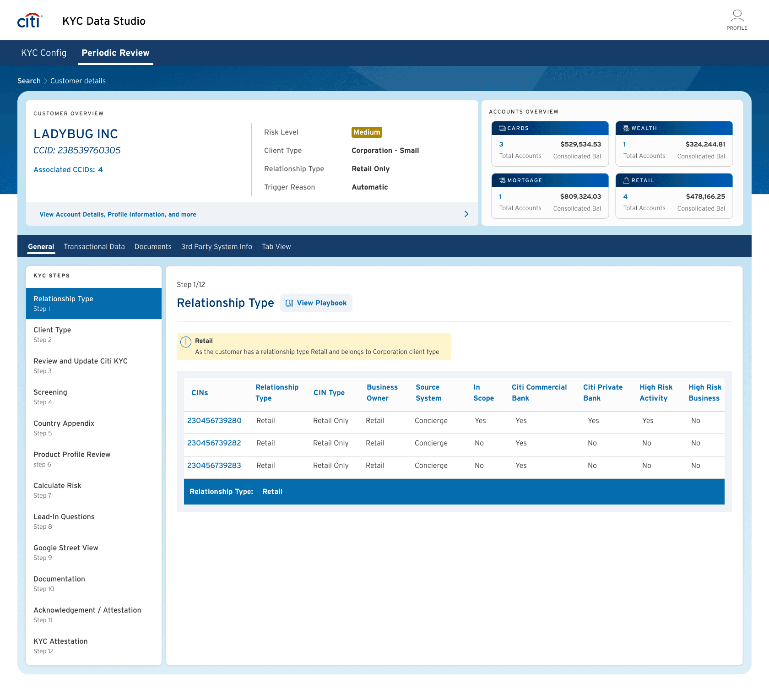Select Country Appendix step 5
Screen dimensions: 769x700
pyautogui.click(x=94, y=428)
